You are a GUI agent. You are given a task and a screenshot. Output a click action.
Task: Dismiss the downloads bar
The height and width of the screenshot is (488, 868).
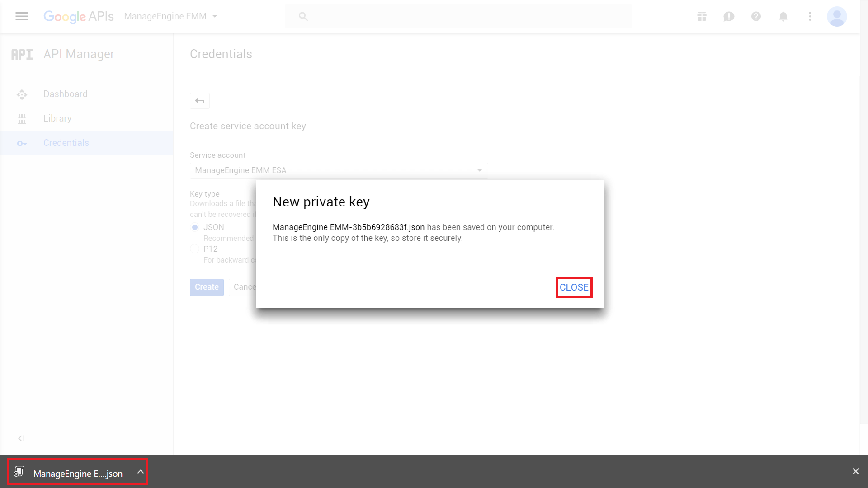(855, 471)
